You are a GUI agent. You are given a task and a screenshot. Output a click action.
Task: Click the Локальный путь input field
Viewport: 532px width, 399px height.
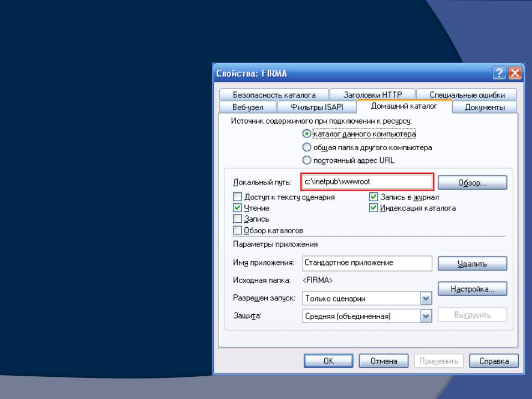pos(367,182)
